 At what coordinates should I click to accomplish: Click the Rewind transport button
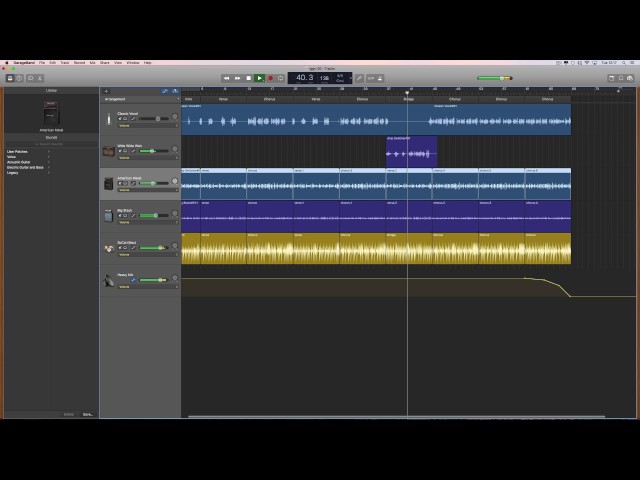[227, 78]
